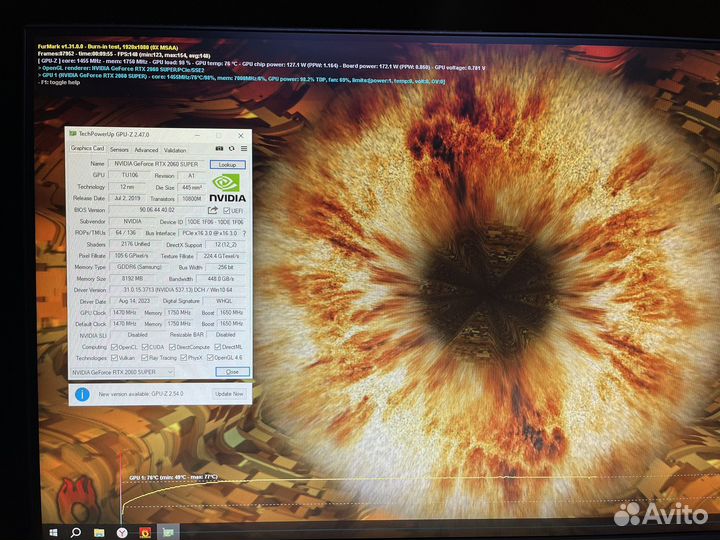Open Yandex Browser from taskbar
The height and width of the screenshot is (540, 720).
click(x=122, y=532)
